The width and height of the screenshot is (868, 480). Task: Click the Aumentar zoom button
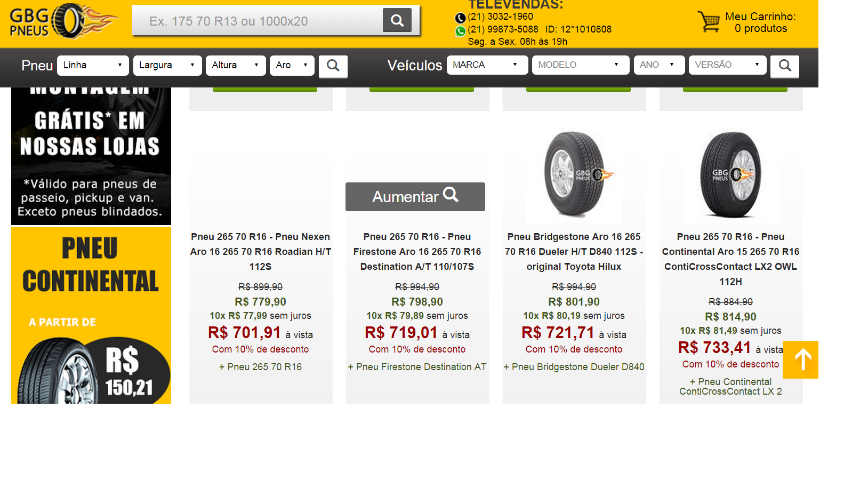pos(415,197)
